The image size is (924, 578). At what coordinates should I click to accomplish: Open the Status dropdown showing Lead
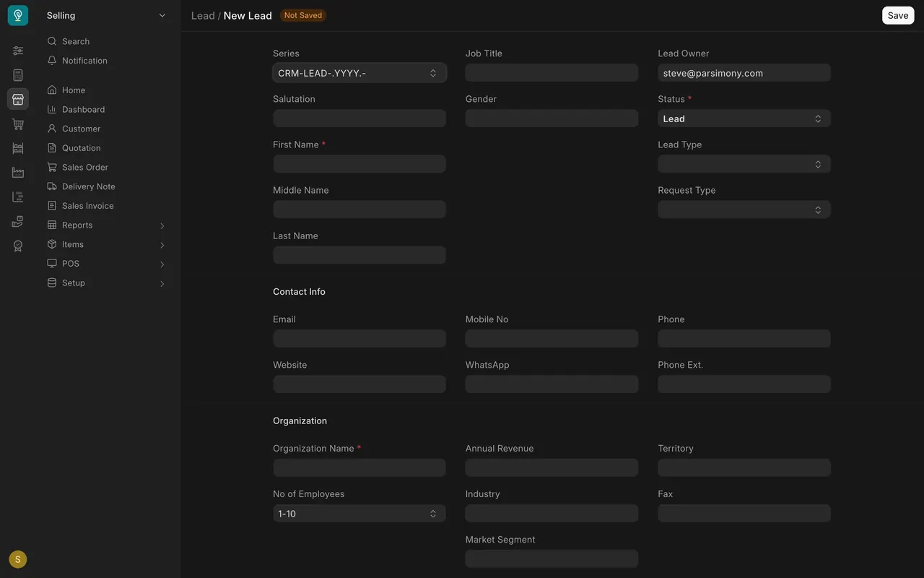pyautogui.click(x=744, y=118)
